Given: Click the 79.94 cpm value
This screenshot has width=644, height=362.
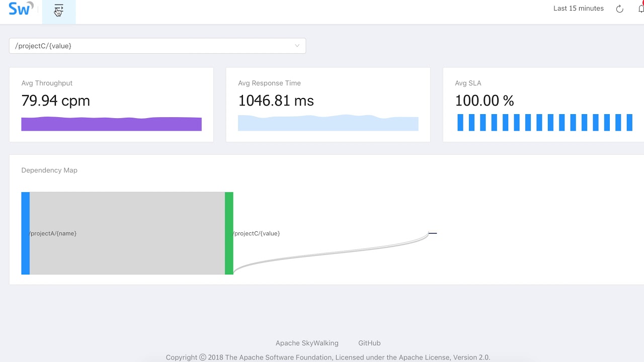Looking at the screenshot, I should [56, 101].
